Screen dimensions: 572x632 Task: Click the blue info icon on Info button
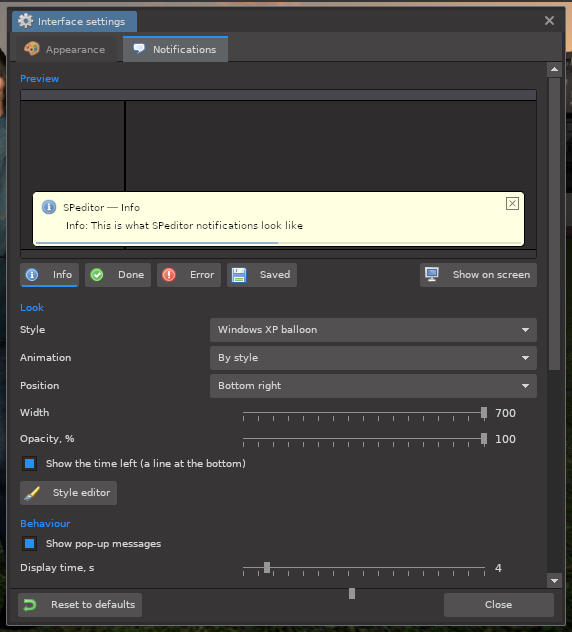point(32,275)
